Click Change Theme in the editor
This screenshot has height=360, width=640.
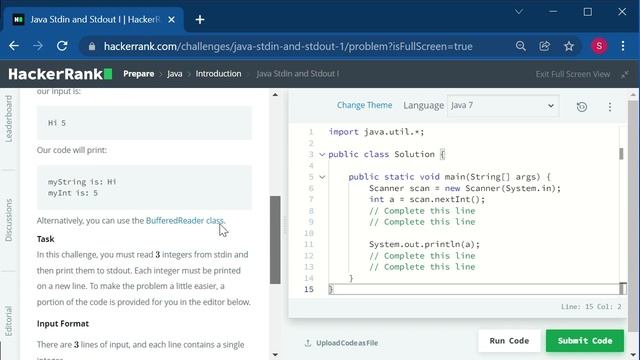[x=364, y=105]
